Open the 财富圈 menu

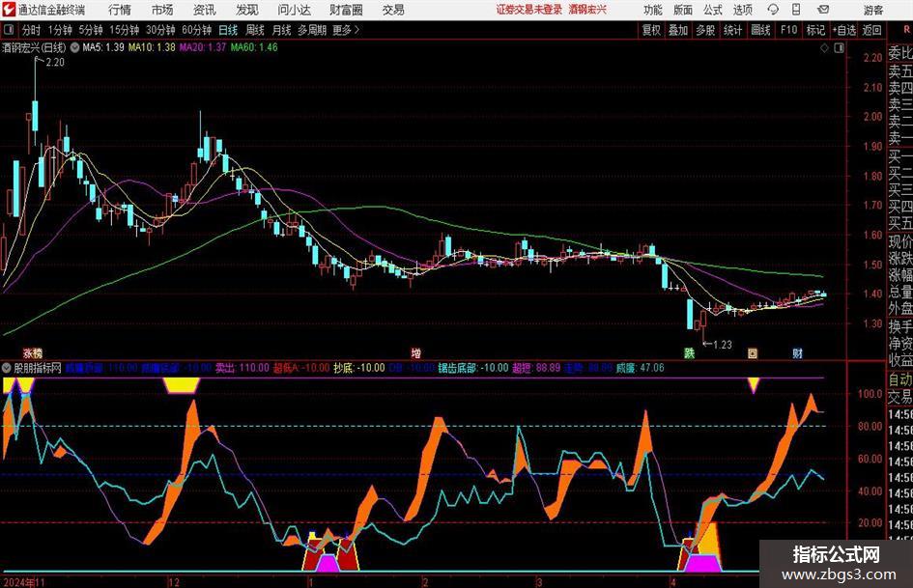pyautogui.click(x=346, y=10)
